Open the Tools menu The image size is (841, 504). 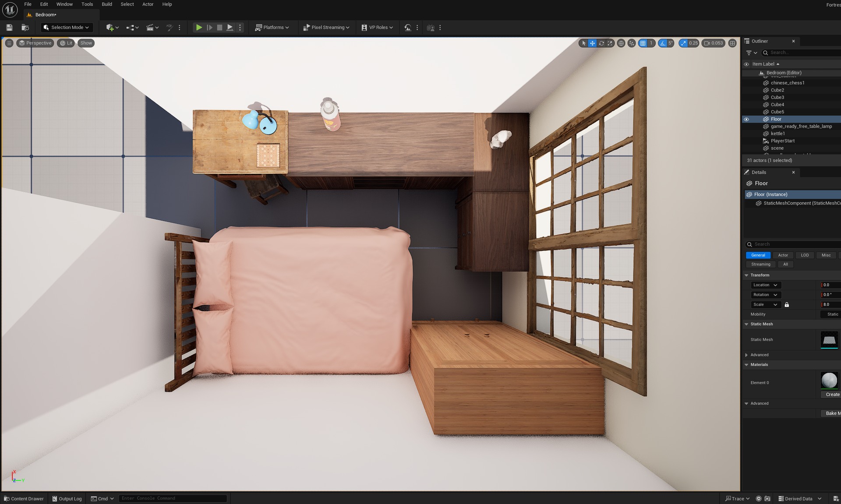click(87, 4)
